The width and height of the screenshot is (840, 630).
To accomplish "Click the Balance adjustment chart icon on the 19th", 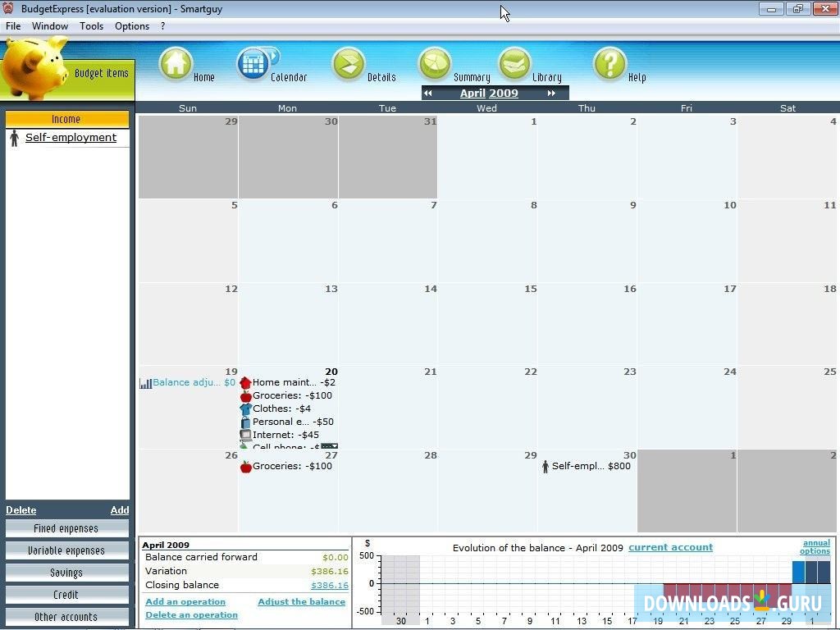I will click(x=145, y=383).
